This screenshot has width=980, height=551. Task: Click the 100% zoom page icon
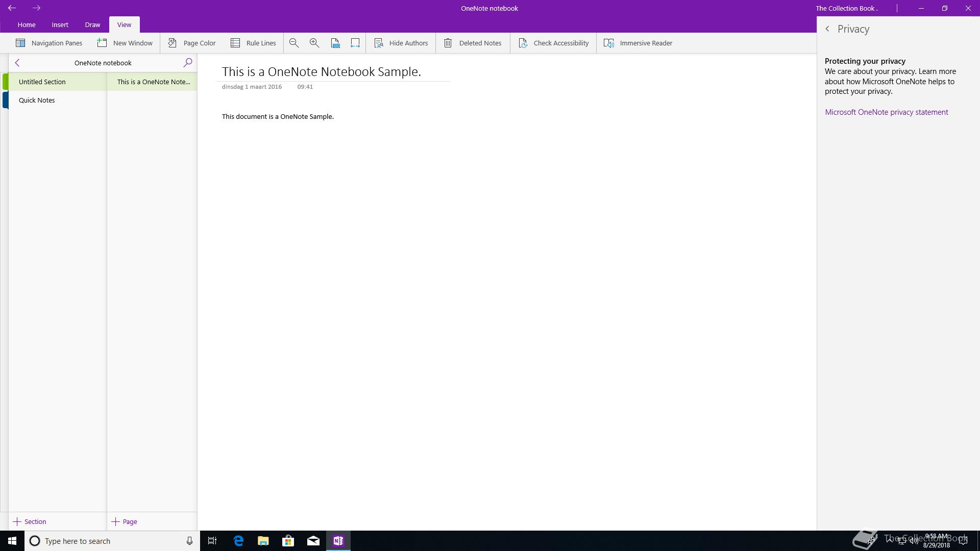pyautogui.click(x=335, y=43)
